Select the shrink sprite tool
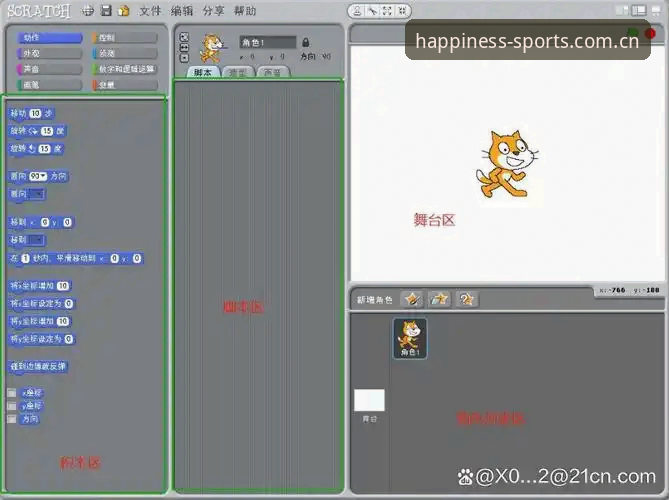This screenshot has height=500, width=669. (x=401, y=11)
